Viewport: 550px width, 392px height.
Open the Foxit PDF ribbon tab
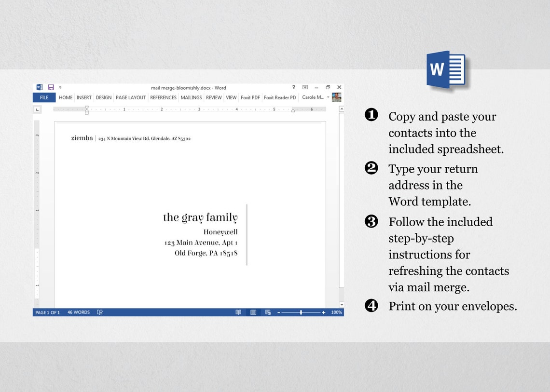250,97
